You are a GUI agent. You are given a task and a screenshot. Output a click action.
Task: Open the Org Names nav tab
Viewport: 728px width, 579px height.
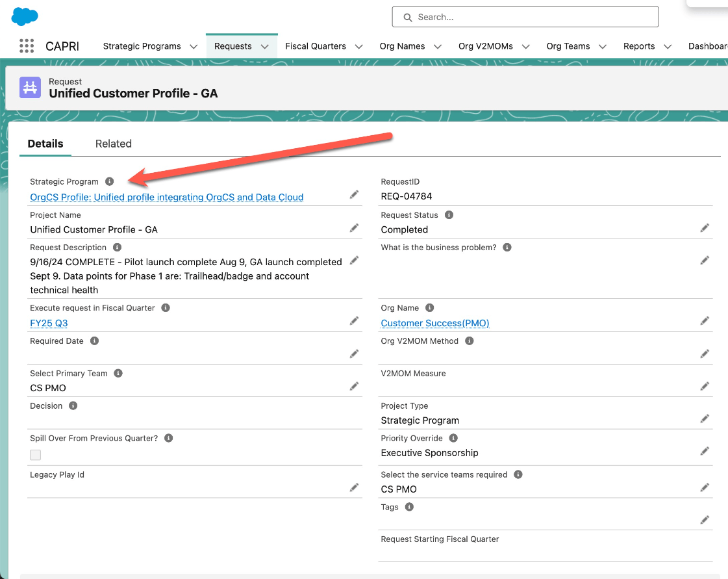pyautogui.click(x=402, y=46)
